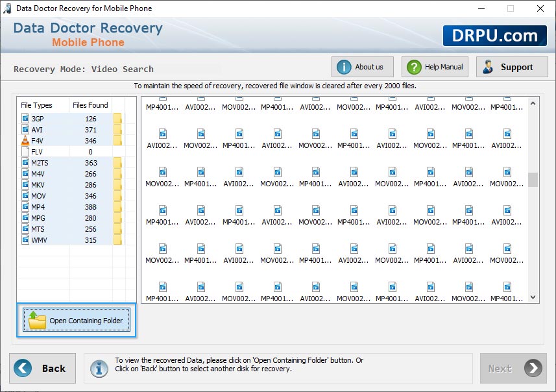Image resolution: width=556 pixels, height=392 pixels.
Task: Select the MTS row label
Action: 38,229
